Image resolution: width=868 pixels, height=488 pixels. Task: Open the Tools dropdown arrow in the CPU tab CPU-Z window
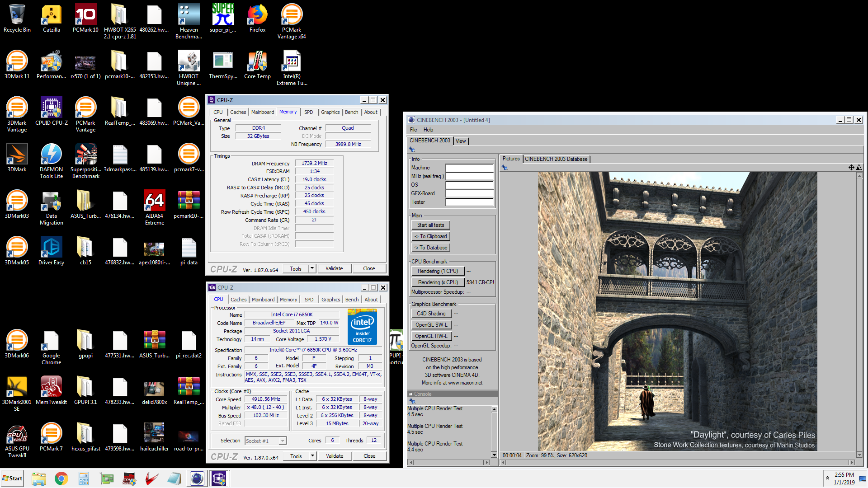[312, 456]
